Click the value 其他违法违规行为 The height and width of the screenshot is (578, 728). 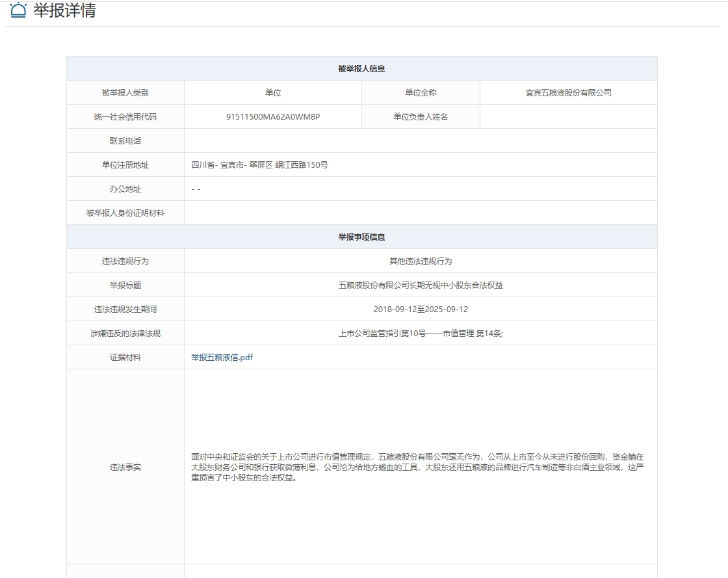tap(421, 261)
